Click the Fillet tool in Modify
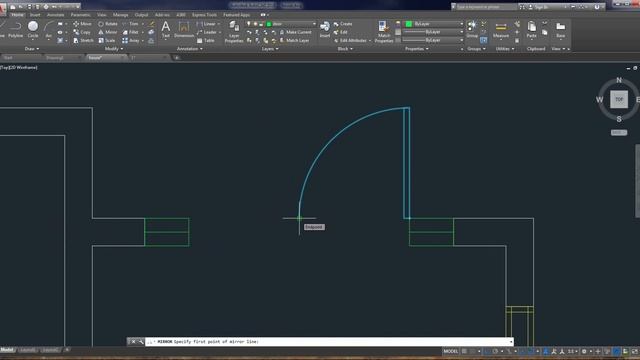Image resolution: width=640 pixels, height=360 pixels. (131, 32)
